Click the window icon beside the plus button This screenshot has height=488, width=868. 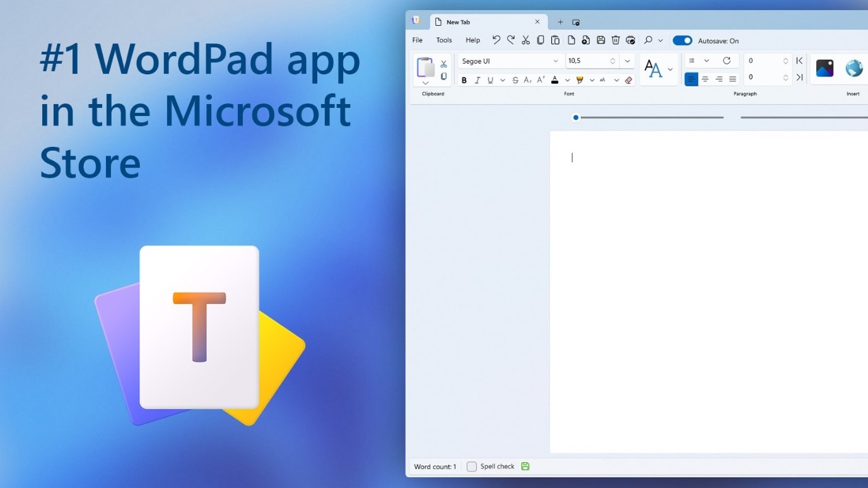tap(576, 22)
